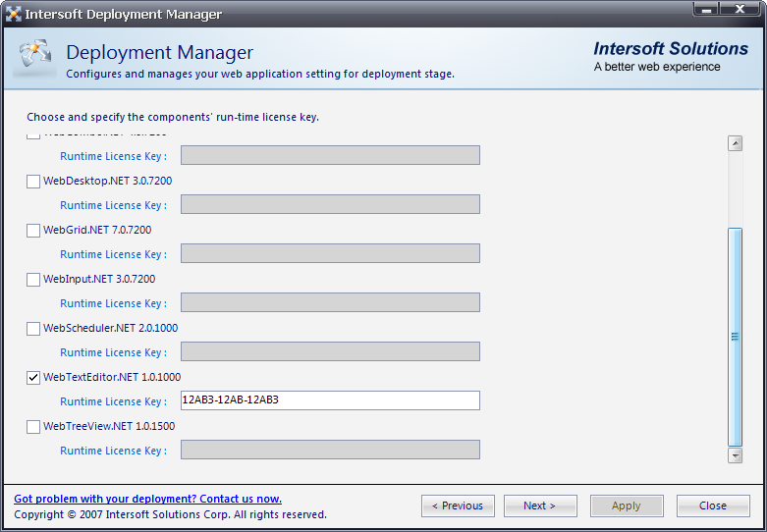Click the Deployment Manager header wizard icon
Viewport: 767px width, 532px height.
tap(35, 59)
